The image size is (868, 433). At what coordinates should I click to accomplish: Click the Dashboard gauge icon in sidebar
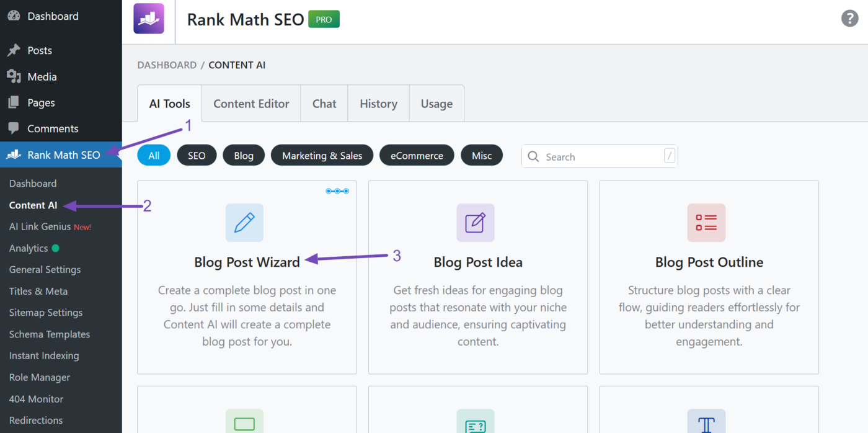pos(14,16)
